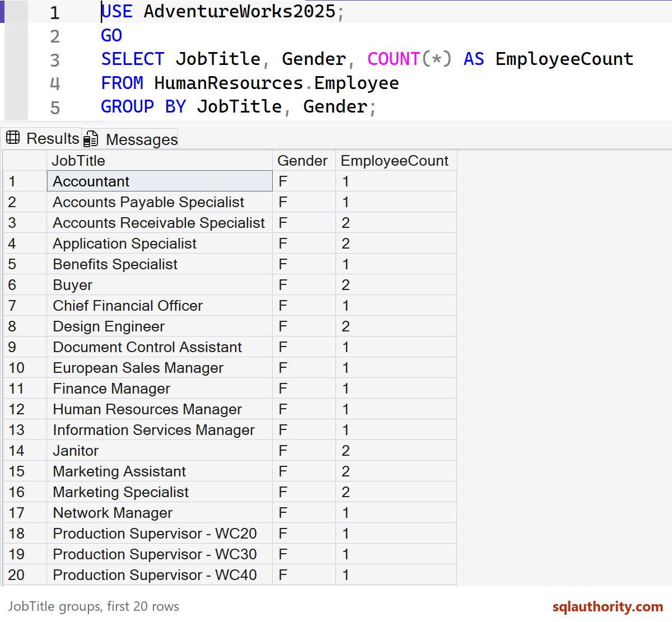The width and height of the screenshot is (672, 622).
Task: Click the EmployeeCount cell for Janitor row
Action: 396,451
